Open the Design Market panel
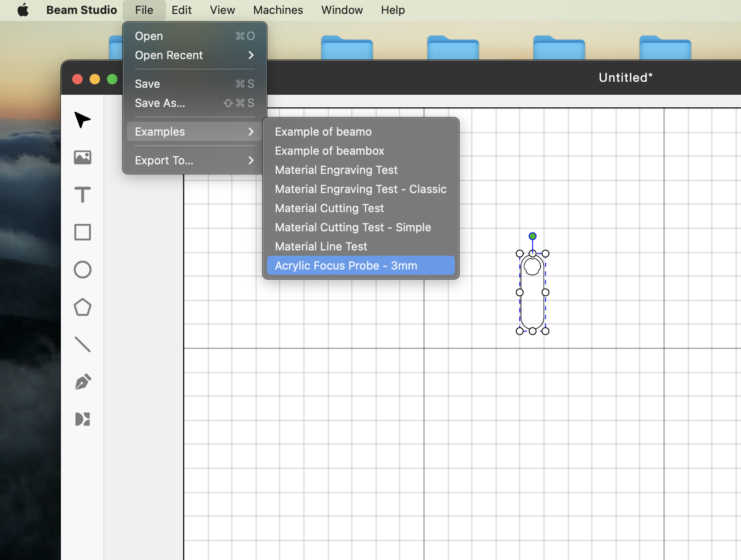Screen dimensions: 741x560 click(x=82, y=419)
